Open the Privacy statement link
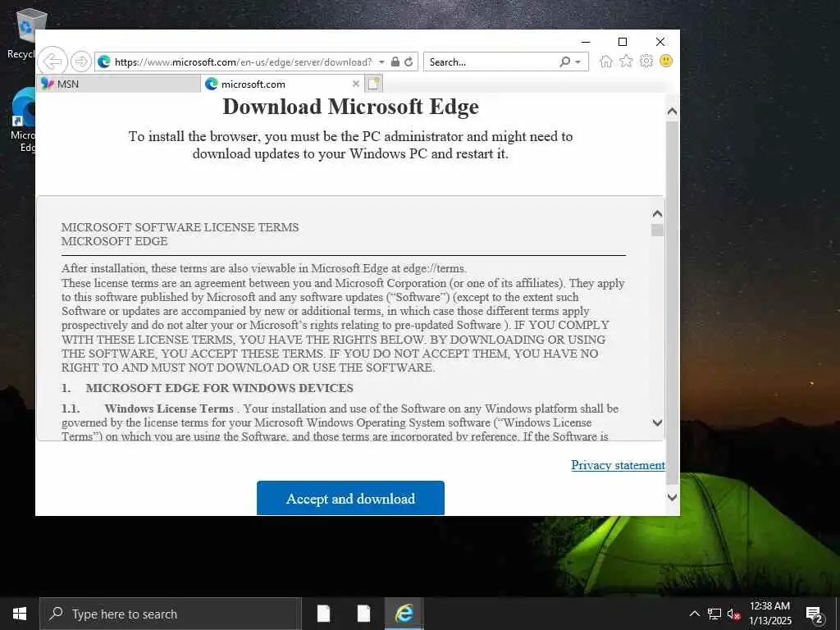Image resolution: width=840 pixels, height=630 pixels. pos(618,465)
